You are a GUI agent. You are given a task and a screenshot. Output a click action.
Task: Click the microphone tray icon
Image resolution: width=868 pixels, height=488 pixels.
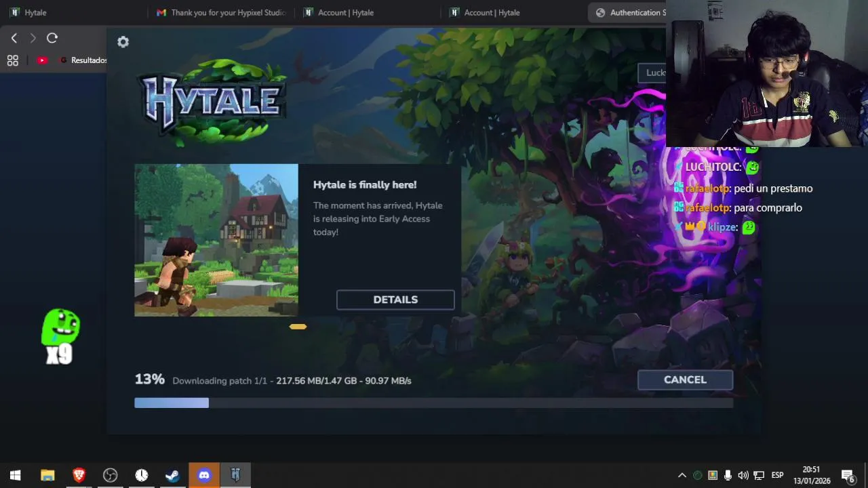click(728, 476)
